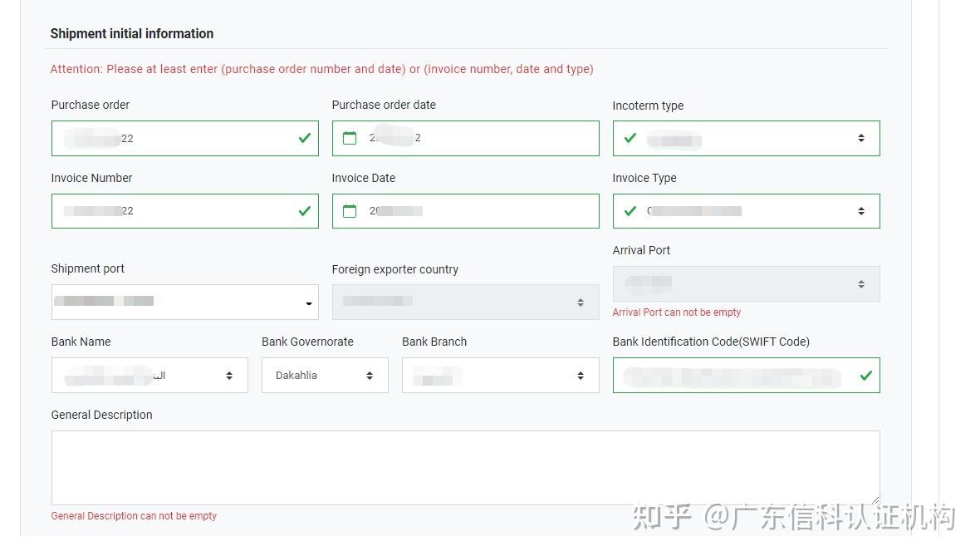Focus the Bank Identification Code field
This screenshot has height=556, width=980.
[x=735, y=376]
